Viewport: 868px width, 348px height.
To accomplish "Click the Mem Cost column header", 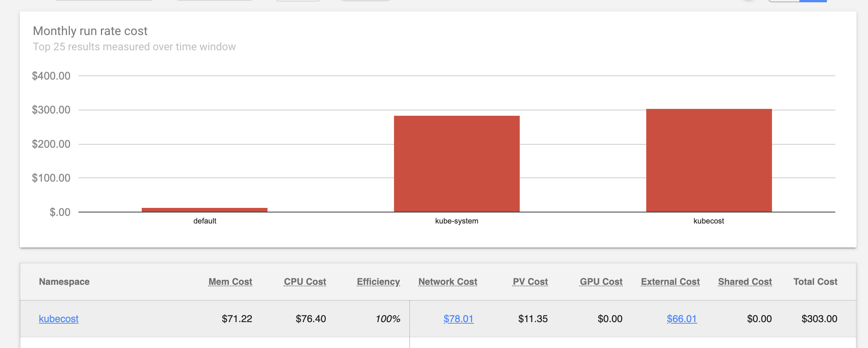I will pyautogui.click(x=230, y=282).
